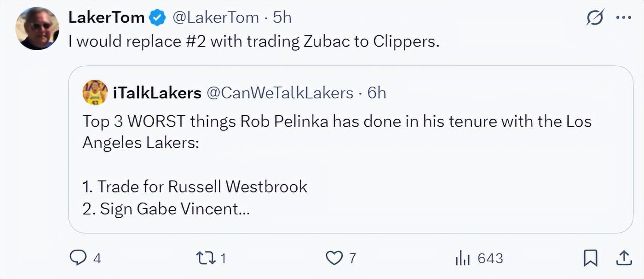Click the iTalkLakers avatar in quote

click(x=95, y=93)
